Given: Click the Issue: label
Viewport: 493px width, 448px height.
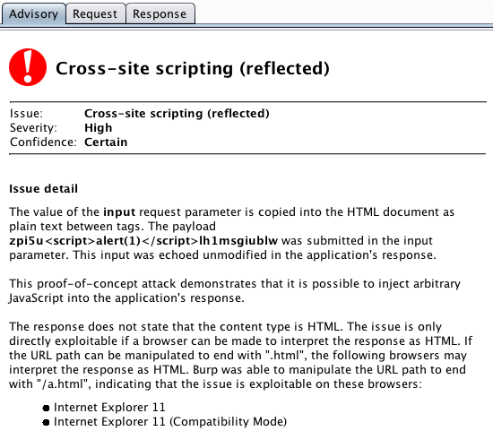Looking at the screenshot, I should pos(26,114).
